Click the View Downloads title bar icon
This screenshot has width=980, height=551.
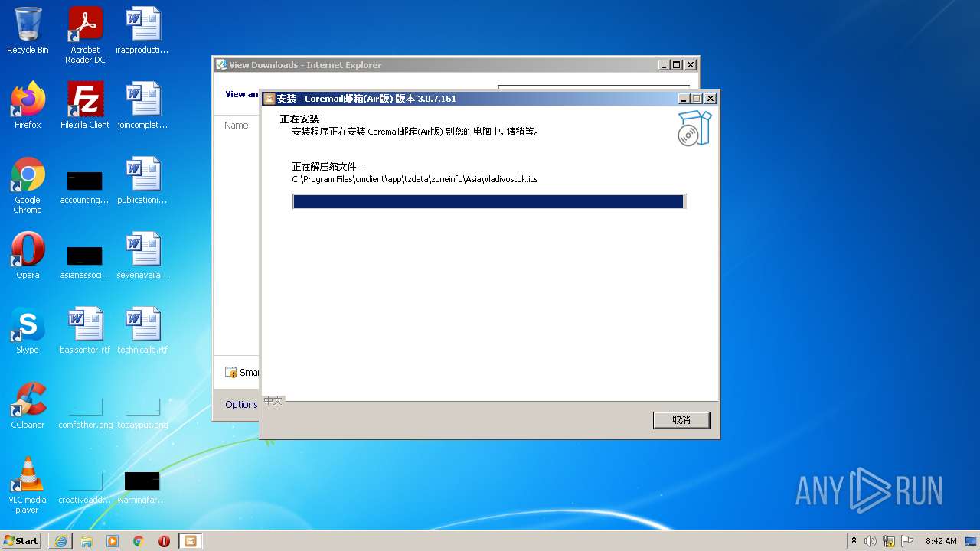coord(221,65)
